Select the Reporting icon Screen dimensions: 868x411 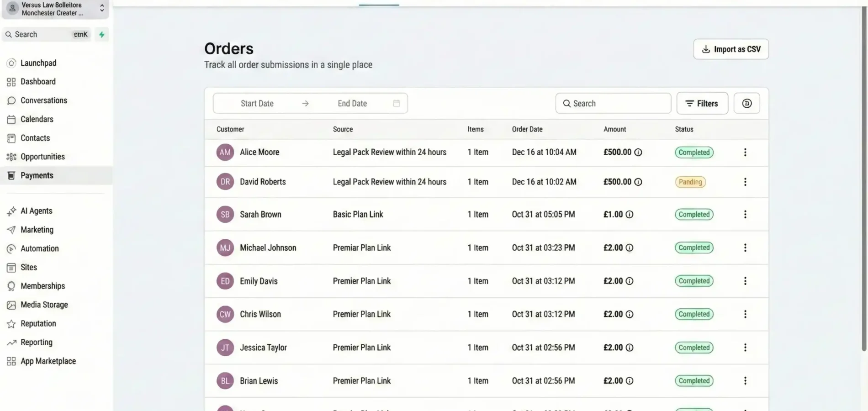coord(11,342)
